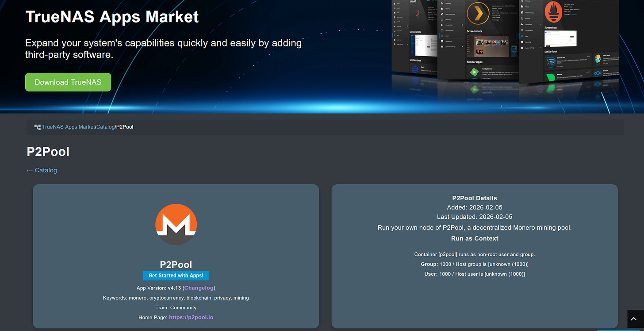The image size is (644, 331).
Task: Click the Container [p2pool] non-root text
Action: (475, 255)
